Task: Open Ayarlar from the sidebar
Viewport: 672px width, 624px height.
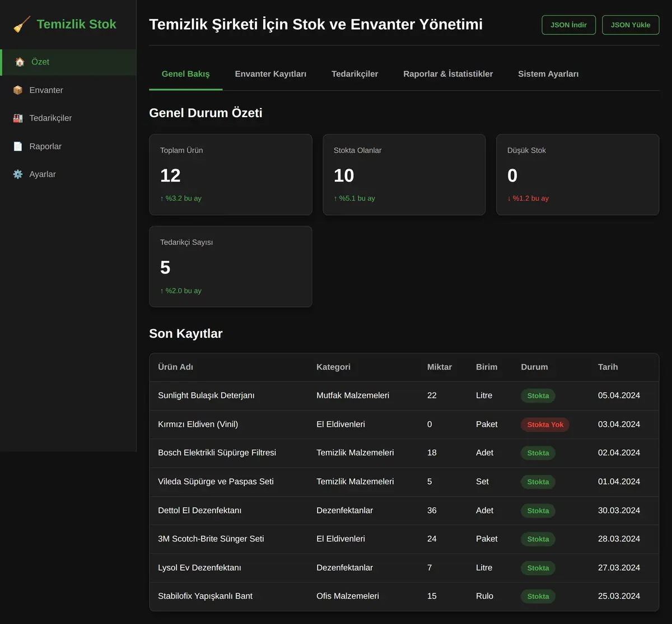Action: [x=68, y=174]
